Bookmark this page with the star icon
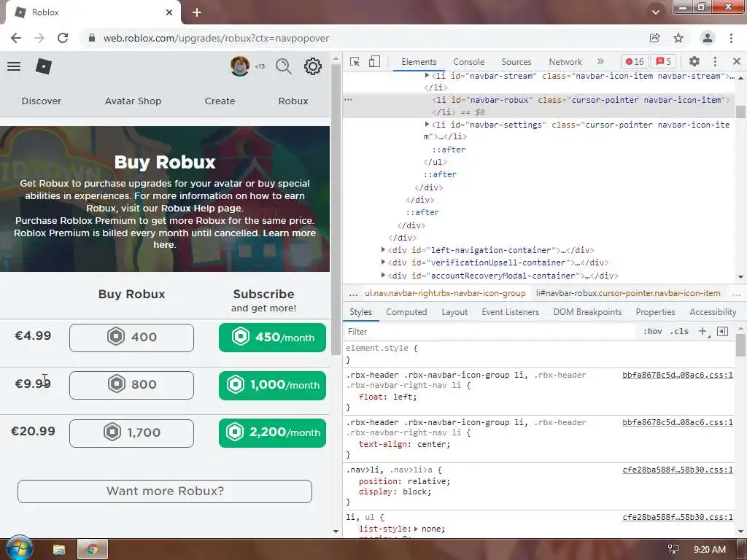Screen dimensions: 747x560 [678, 38]
